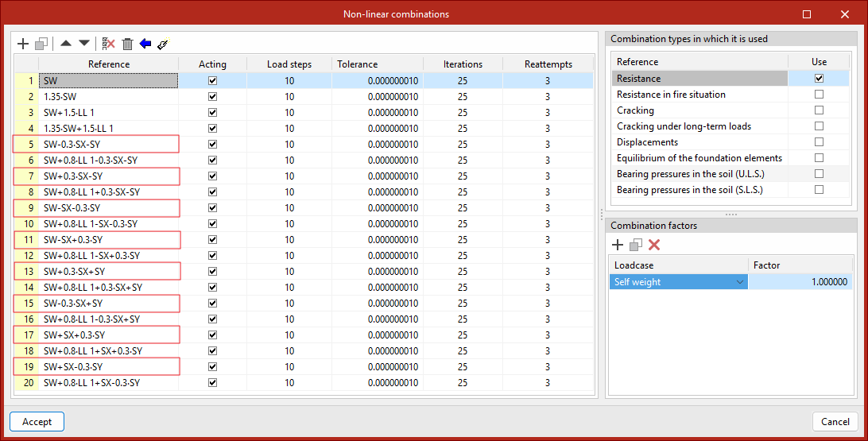Viewport: 868px width, 441px height.
Task: Click the Reattempts column header
Action: click(548, 64)
